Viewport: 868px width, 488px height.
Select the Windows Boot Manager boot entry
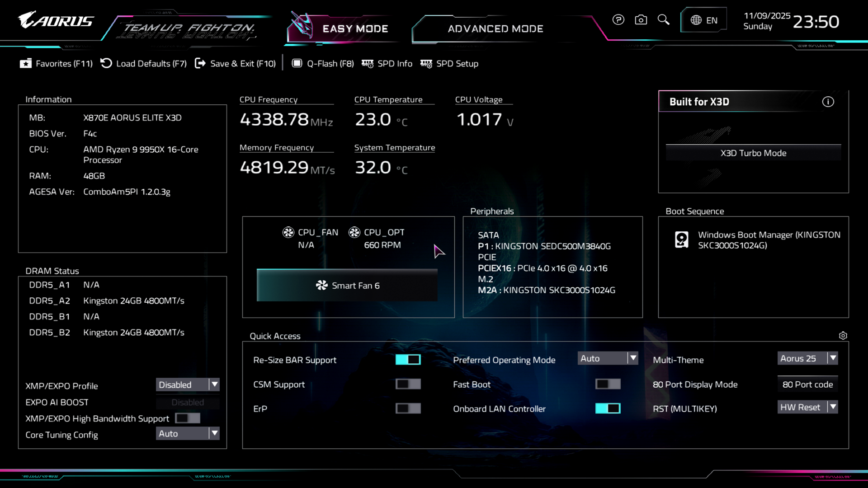[x=759, y=240]
